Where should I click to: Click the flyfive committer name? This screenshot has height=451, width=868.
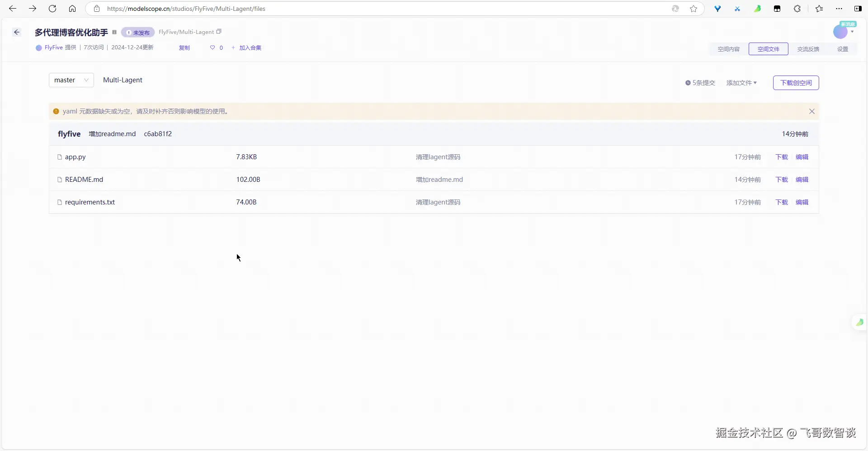click(x=69, y=134)
